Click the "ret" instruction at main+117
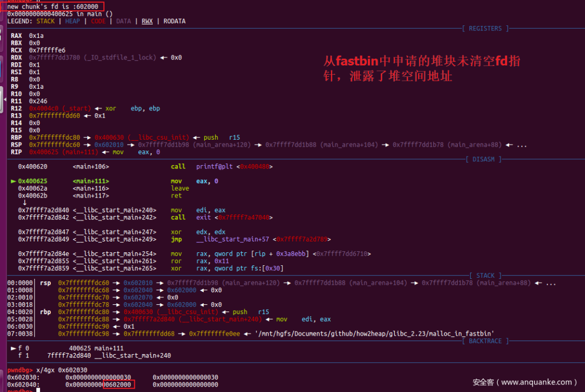Image resolution: width=585 pixels, height=392 pixels. click(x=176, y=196)
